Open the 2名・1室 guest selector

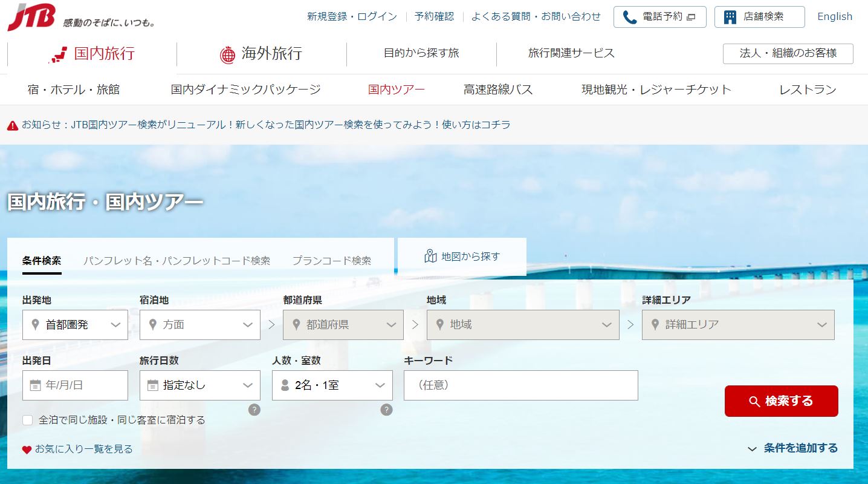[x=332, y=385]
